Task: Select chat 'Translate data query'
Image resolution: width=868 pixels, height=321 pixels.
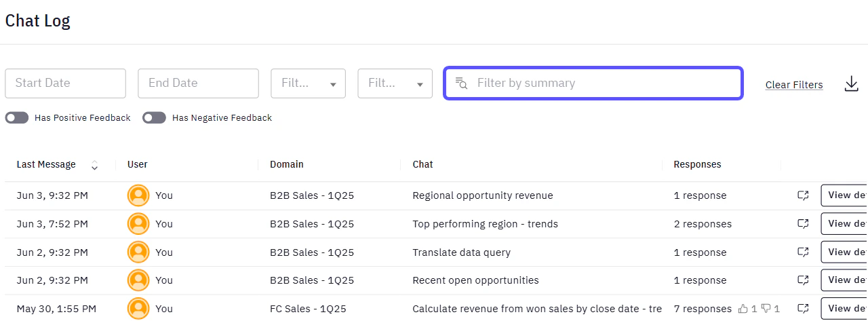Action: pyautogui.click(x=462, y=252)
